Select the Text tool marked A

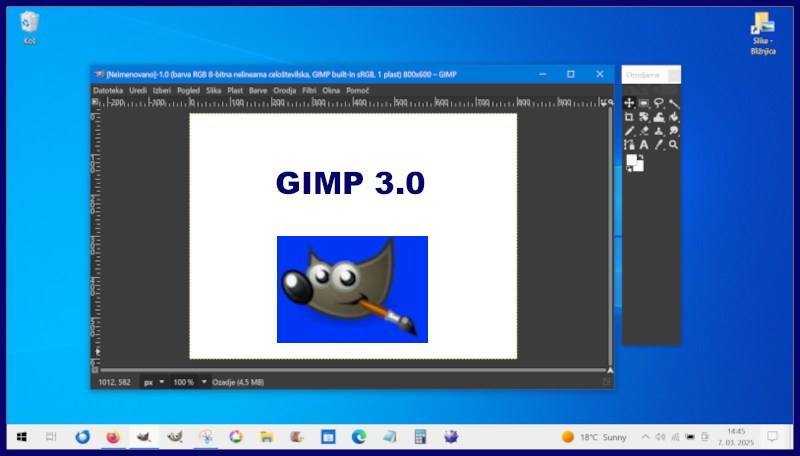pos(644,145)
